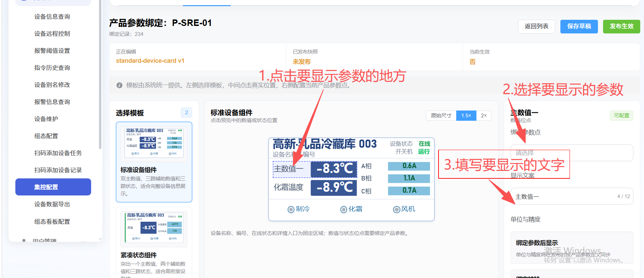This screenshot has height=278, width=644.
Task: Click the 发布生效 button
Action: tap(621, 26)
